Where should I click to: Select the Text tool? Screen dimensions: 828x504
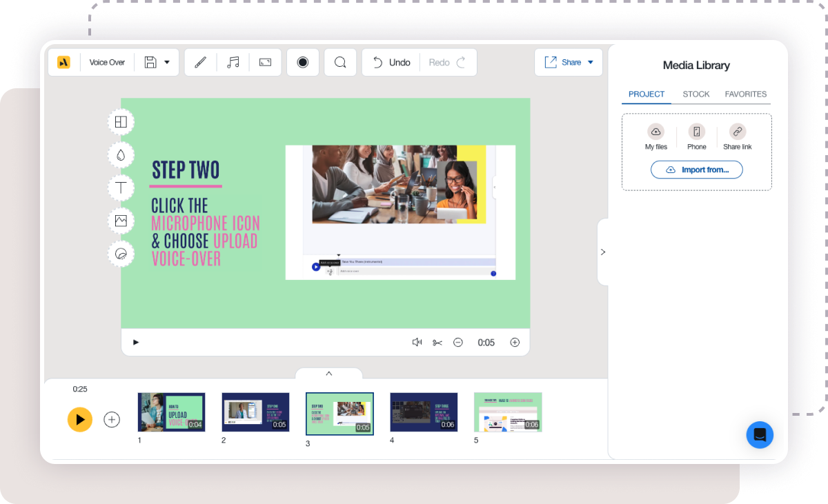tap(121, 188)
